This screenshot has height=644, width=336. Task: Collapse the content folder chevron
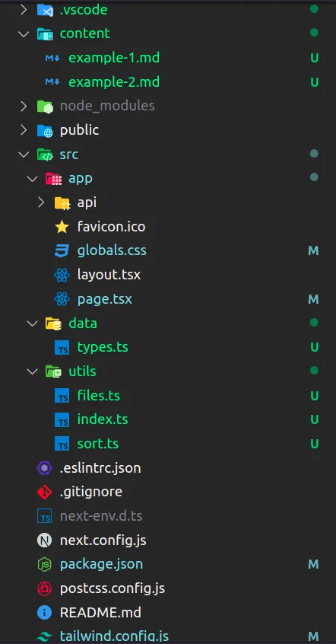click(24, 33)
